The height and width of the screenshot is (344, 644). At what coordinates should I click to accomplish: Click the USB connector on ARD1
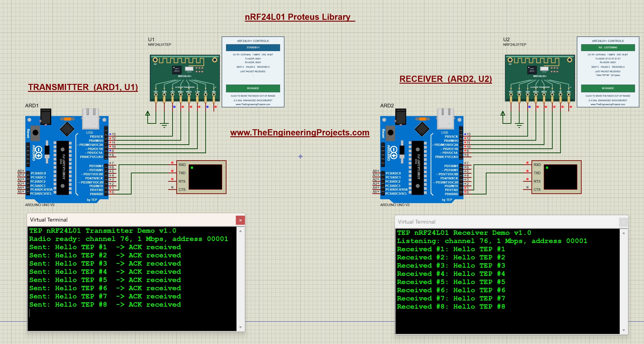tap(91, 118)
